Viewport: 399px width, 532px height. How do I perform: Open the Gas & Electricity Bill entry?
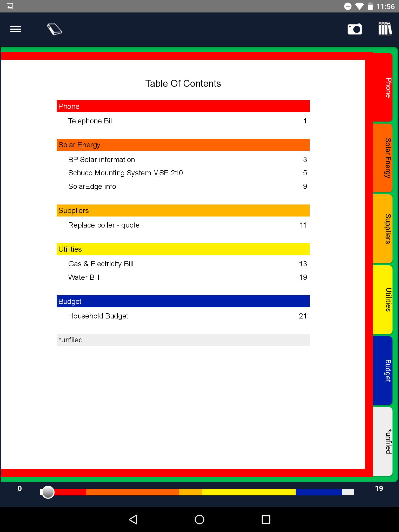click(101, 264)
